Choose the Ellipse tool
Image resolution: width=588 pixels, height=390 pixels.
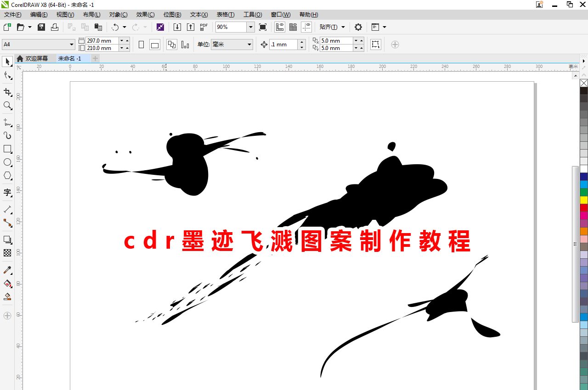[7, 162]
